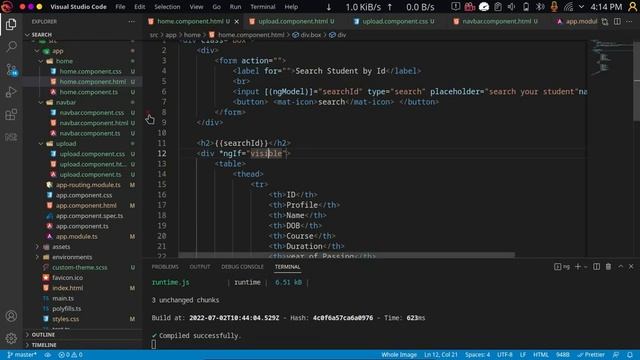Open the Run menu

pyautogui.click(x=236, y=7)
